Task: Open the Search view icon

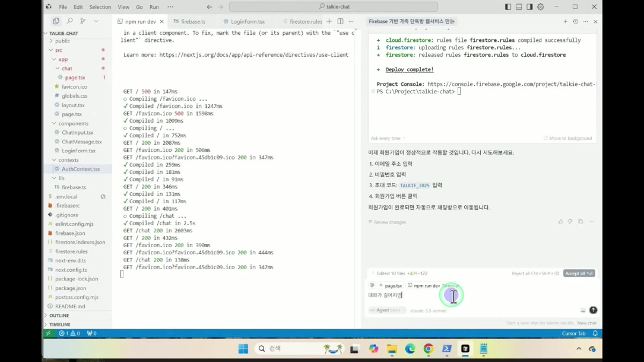Action: pos(70,21)
